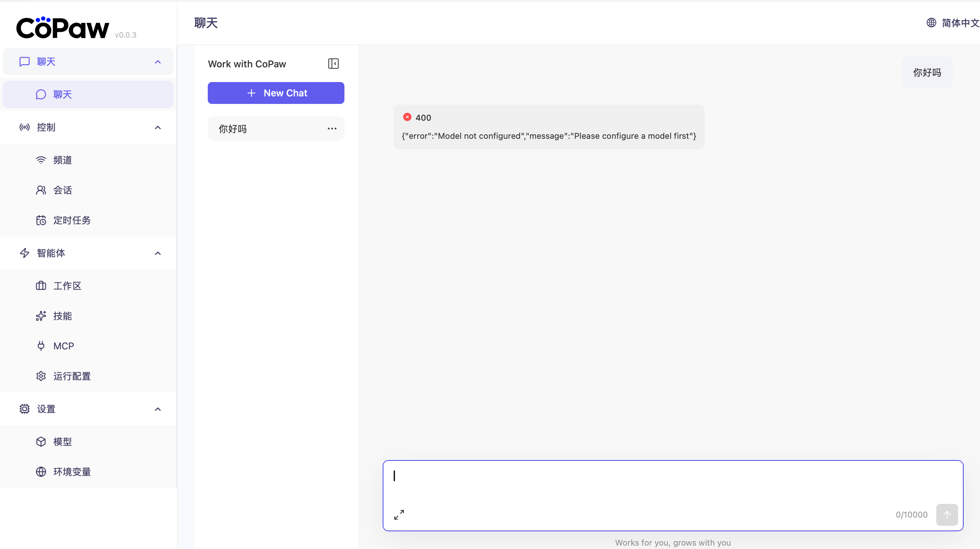
Task: Collapse the 聊天 menu group
Action: (x=158, y=62)
